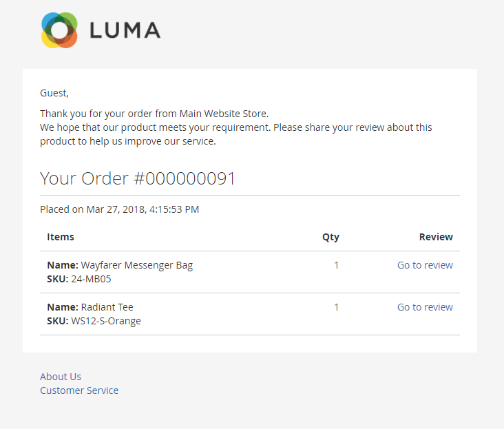Click the Review column header
The width and height of the screenshot is (504, 429).
(x=436, y=237)
